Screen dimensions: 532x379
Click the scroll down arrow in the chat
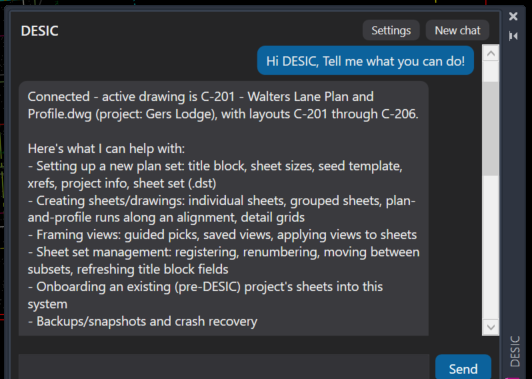491,327
